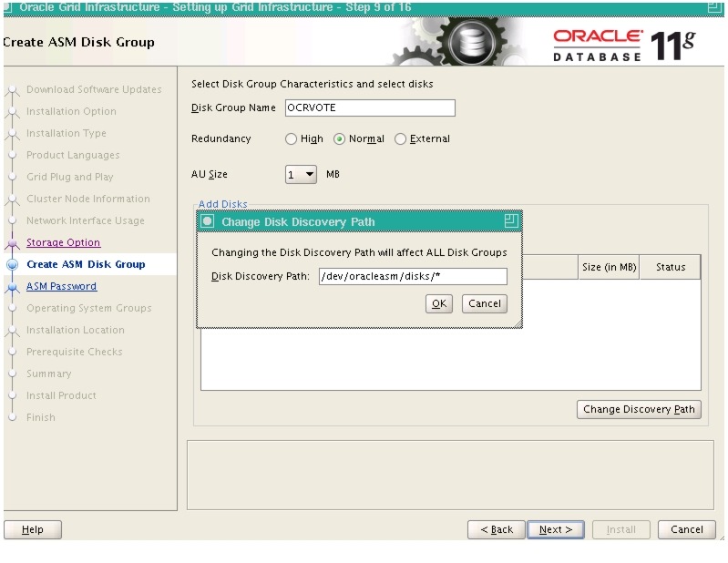Go to the Next installer step

point(556,529)
